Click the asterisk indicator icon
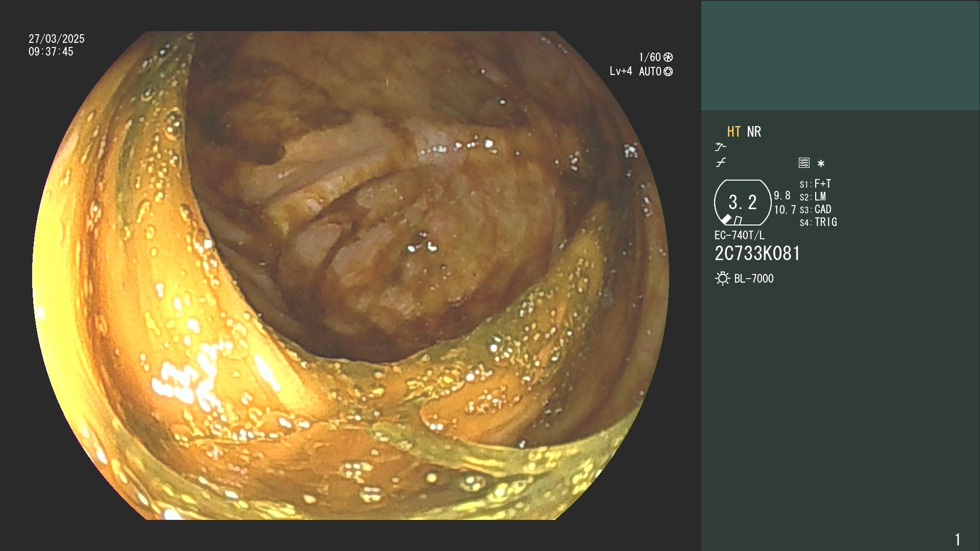 [x=821, y=163]
